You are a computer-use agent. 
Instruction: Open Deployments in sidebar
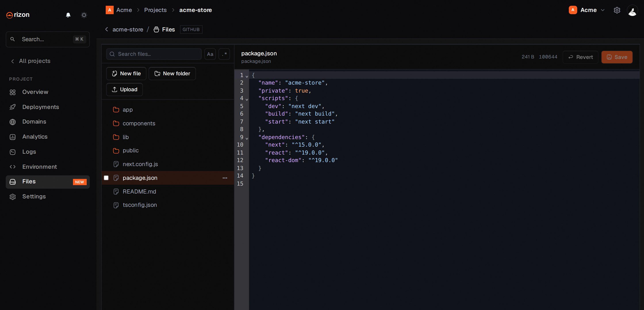click(x=48, y=107)
